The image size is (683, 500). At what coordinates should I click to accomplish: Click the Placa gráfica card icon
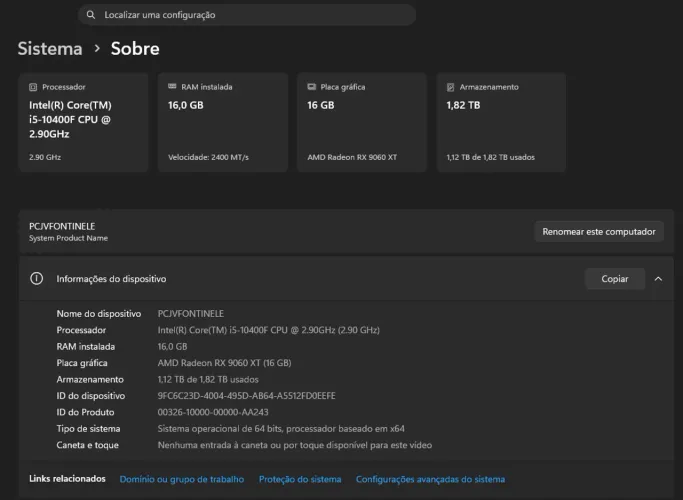tap(311, 87)
